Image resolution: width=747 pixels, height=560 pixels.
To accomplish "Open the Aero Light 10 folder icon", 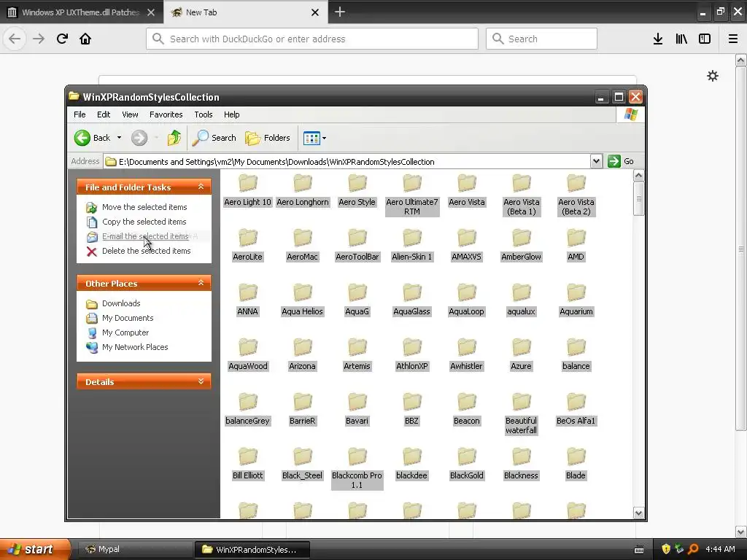I will click(248, 183).
